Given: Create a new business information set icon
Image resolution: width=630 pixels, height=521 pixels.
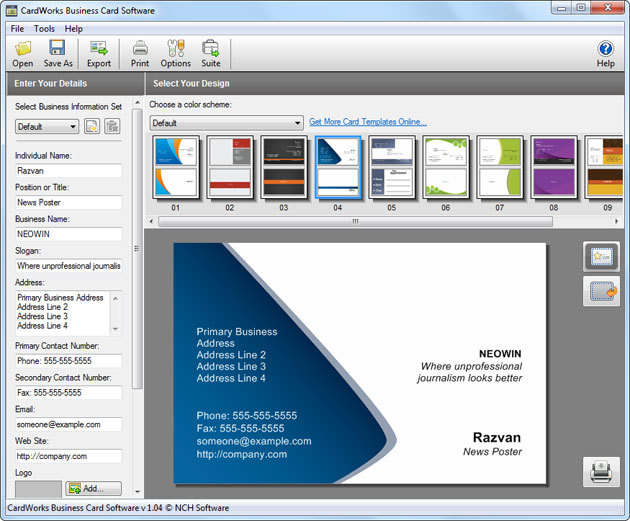Looking at the screenshot, I should coord(92,127).
